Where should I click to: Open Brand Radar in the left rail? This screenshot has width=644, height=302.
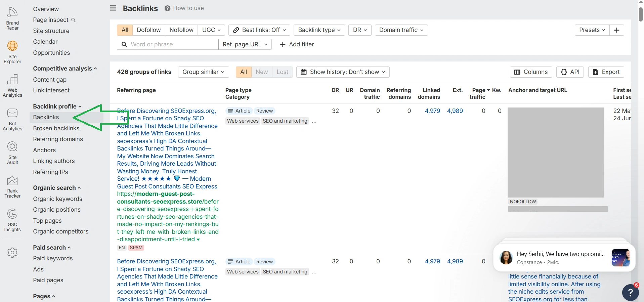coord(12,18)
